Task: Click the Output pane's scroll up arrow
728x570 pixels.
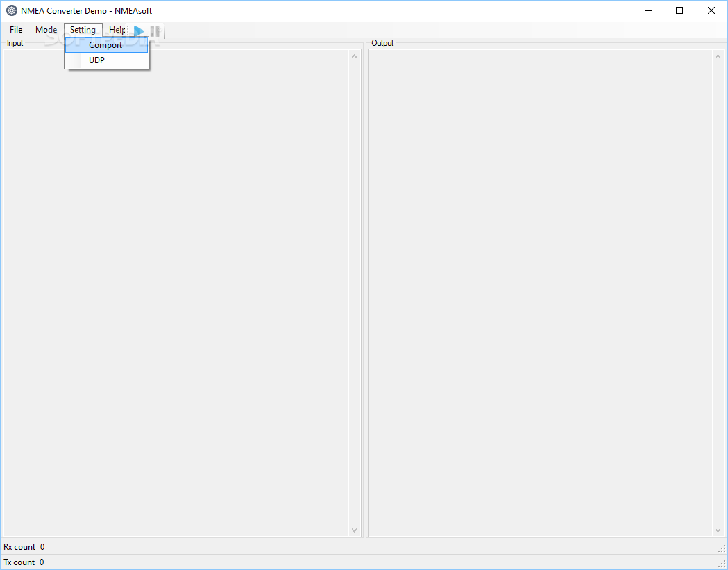Action: tap(718, 57)
